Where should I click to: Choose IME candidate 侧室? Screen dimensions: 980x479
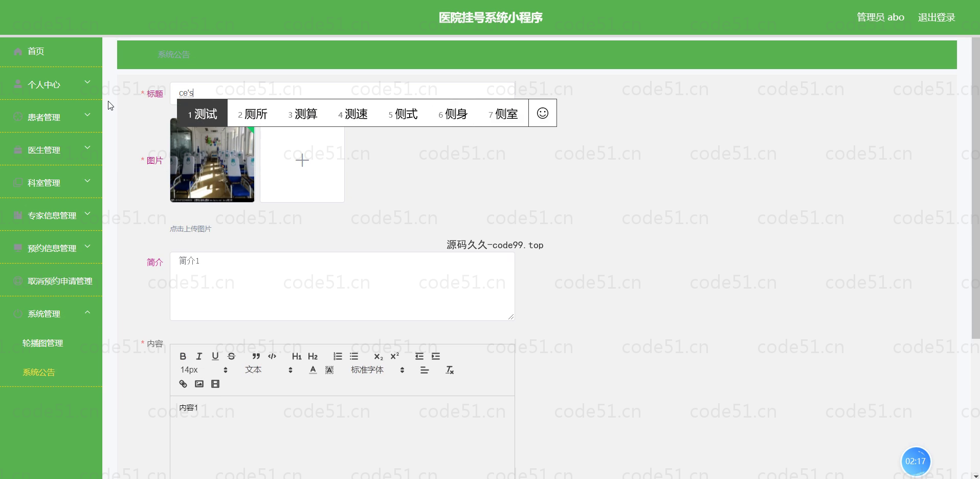click(503, 114)
